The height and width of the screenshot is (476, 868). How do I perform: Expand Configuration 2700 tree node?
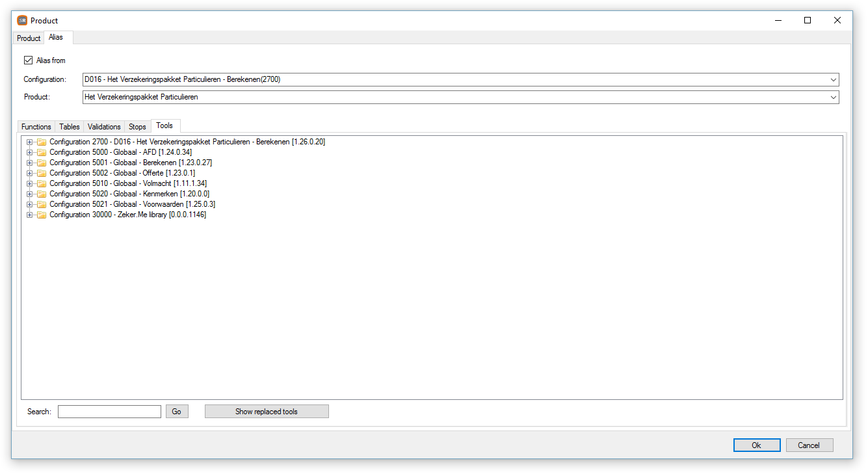point(29,142)
